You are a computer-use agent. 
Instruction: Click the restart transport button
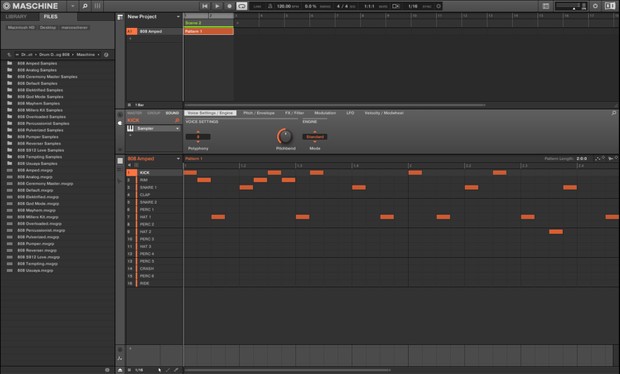pyautogui.click(x=204, y=6)
